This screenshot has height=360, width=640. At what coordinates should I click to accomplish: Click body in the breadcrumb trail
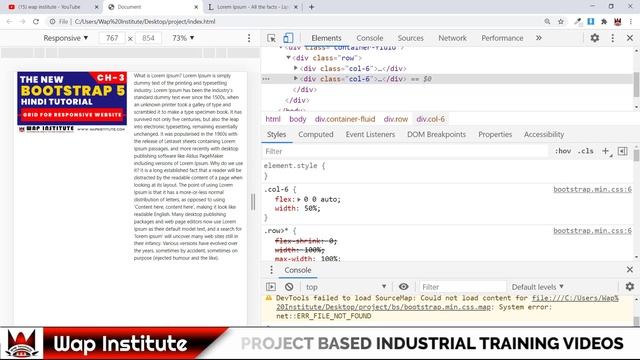click(x=298, y=119)
